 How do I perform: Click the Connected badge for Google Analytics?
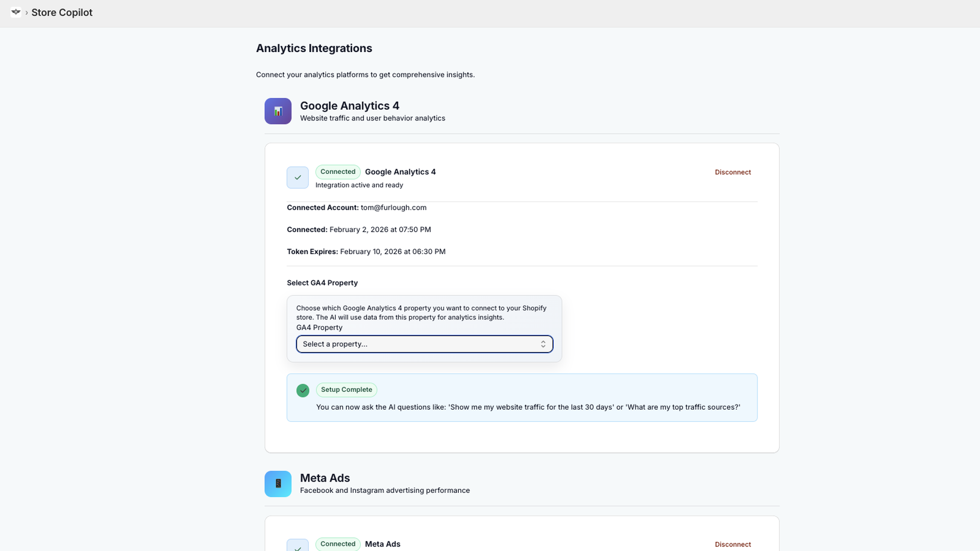337,172
